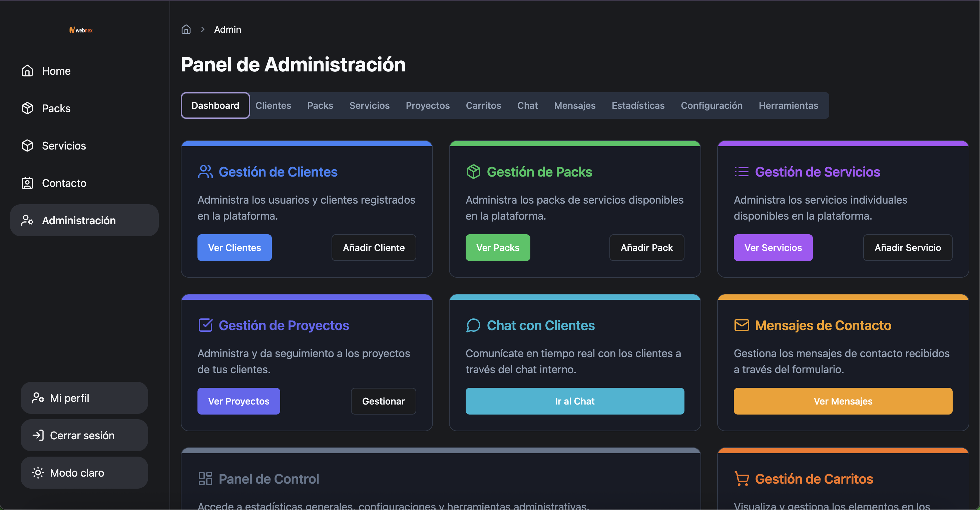Go to the Carritos tab
Image resolution: width=980 pixels, height=510 pixels.
483,105
